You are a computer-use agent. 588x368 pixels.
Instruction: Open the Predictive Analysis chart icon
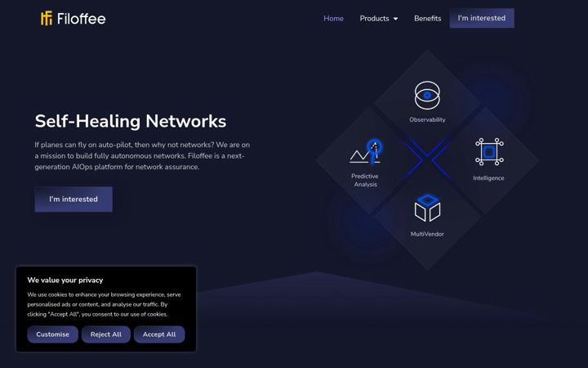pyautogui.click(x=366, y=152)
